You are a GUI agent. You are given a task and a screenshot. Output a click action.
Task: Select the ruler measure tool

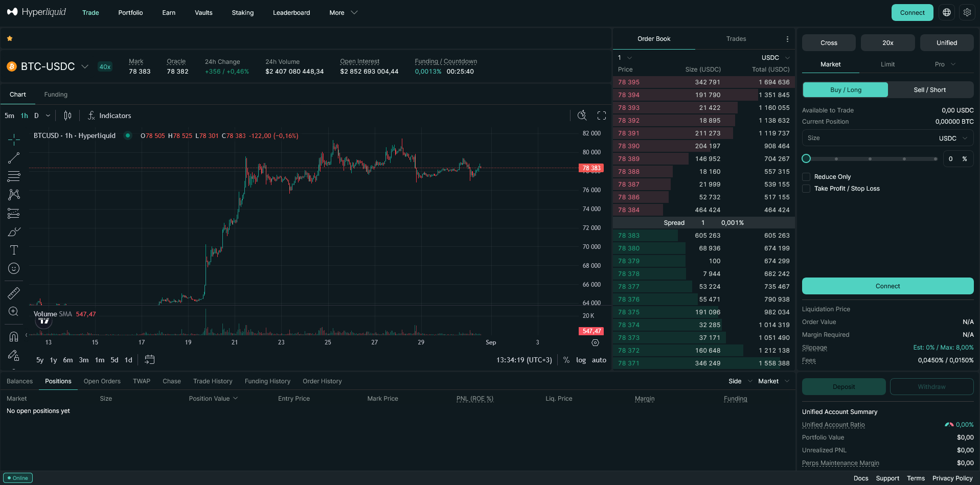tap(14, 293)
